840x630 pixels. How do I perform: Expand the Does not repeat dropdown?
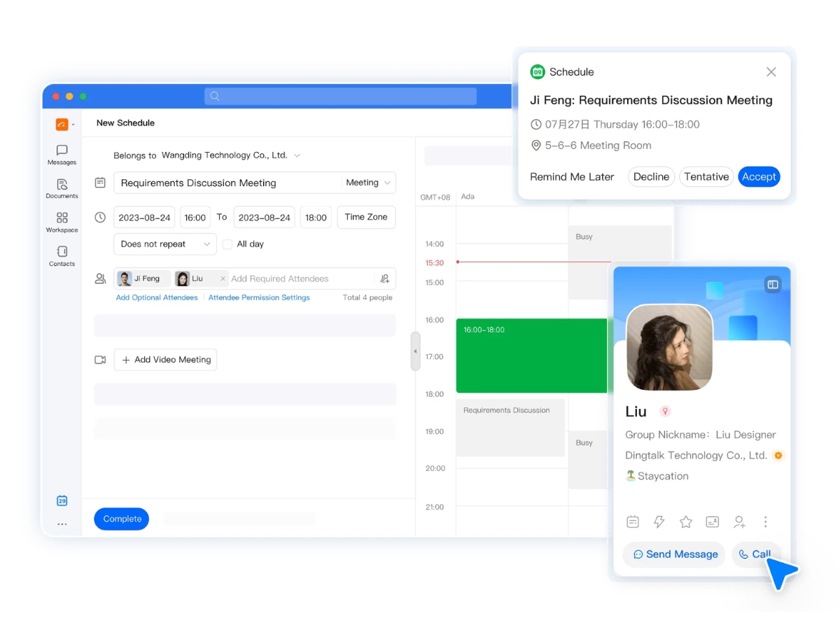pyautogui.click(x=164, y=244)
